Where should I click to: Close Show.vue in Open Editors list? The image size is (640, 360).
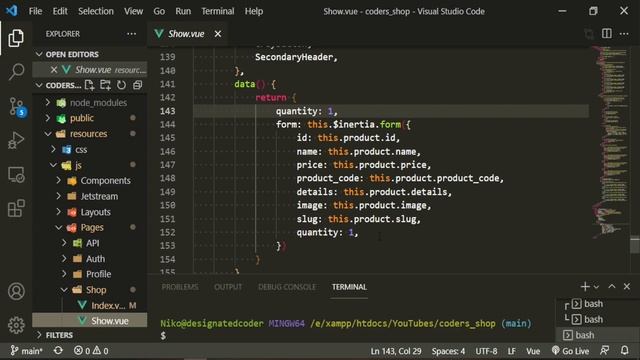pos(54,70)
